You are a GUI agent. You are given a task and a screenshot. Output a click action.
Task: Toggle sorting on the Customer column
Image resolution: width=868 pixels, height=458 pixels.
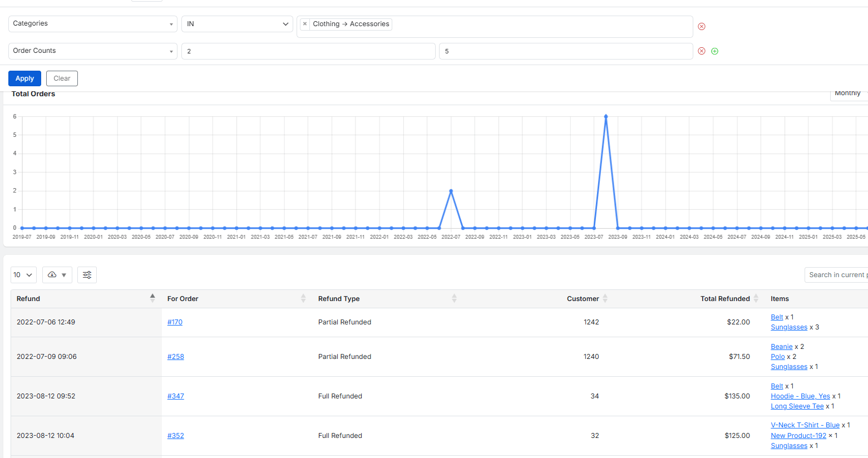pos(605,298)
